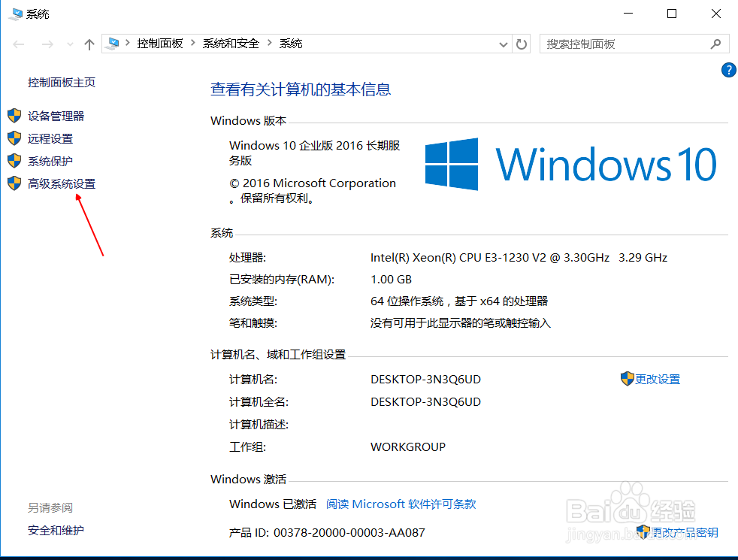
Task: Click the shield icon next to 设备管理器
Action: click(14, 116)
